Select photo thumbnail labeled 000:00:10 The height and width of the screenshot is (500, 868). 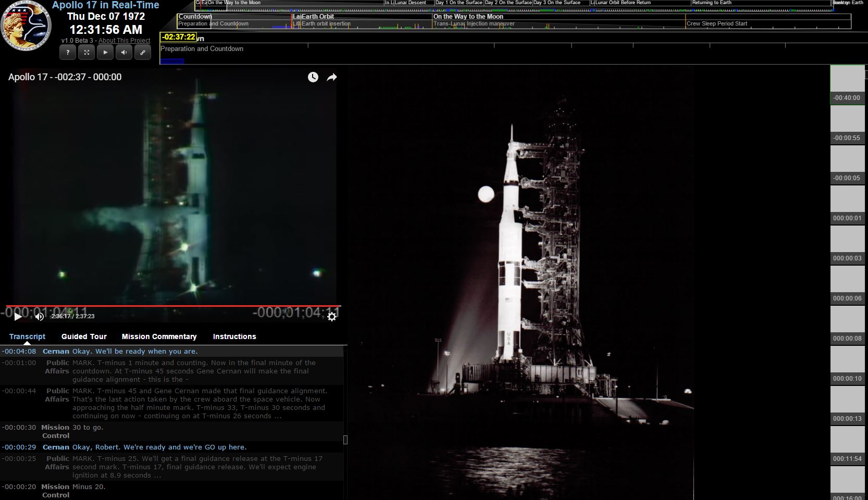tap(847, 365)
